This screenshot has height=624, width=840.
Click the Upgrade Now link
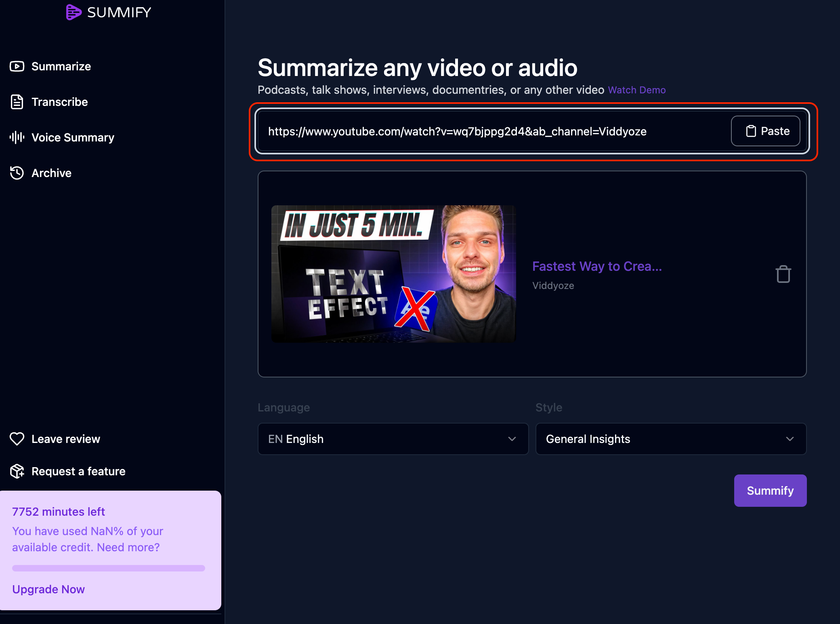coord(48,589)
